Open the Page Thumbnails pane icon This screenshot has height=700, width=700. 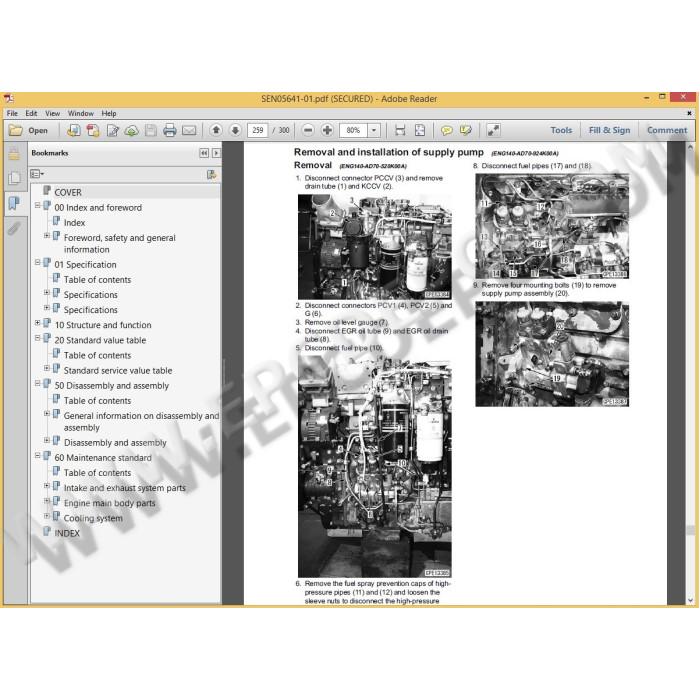point(14,178)
